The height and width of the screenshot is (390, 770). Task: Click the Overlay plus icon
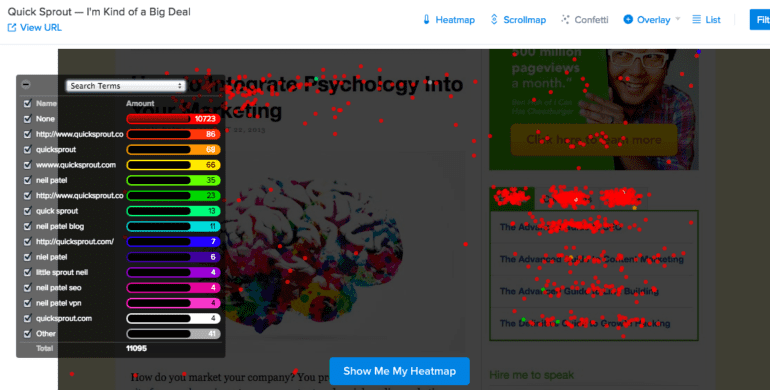tap(628, 20)
